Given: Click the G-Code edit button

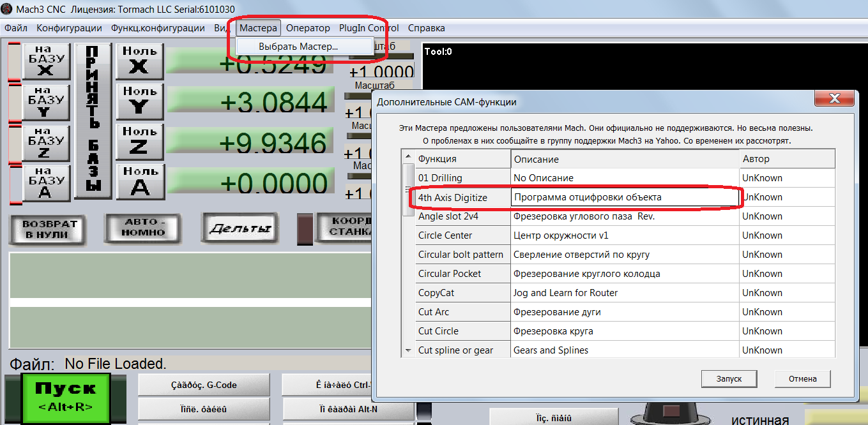Looking at the screenshot, I should [x=204, y=385].
